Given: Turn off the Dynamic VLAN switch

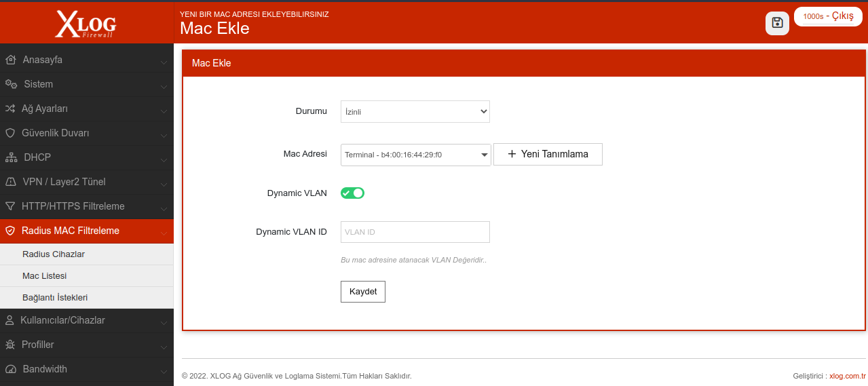Looking at the screenshot, I should coord(352,193).
